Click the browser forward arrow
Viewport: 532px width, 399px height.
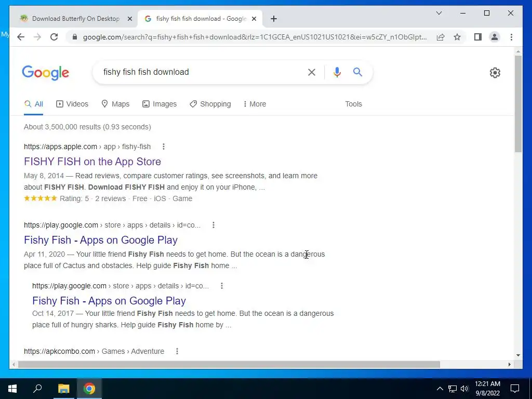tap(37, 37)
